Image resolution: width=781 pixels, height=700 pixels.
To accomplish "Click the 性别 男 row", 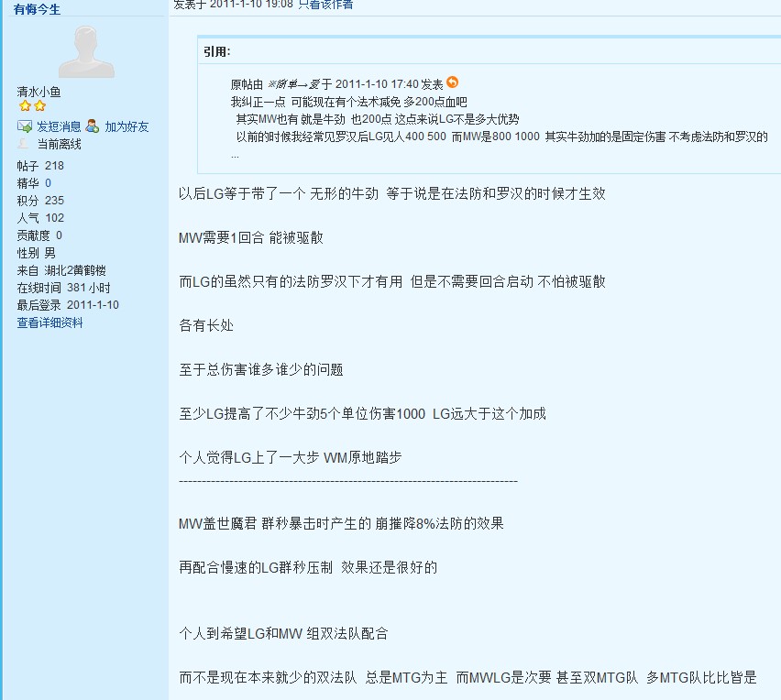I will click(x=37, y=253).
